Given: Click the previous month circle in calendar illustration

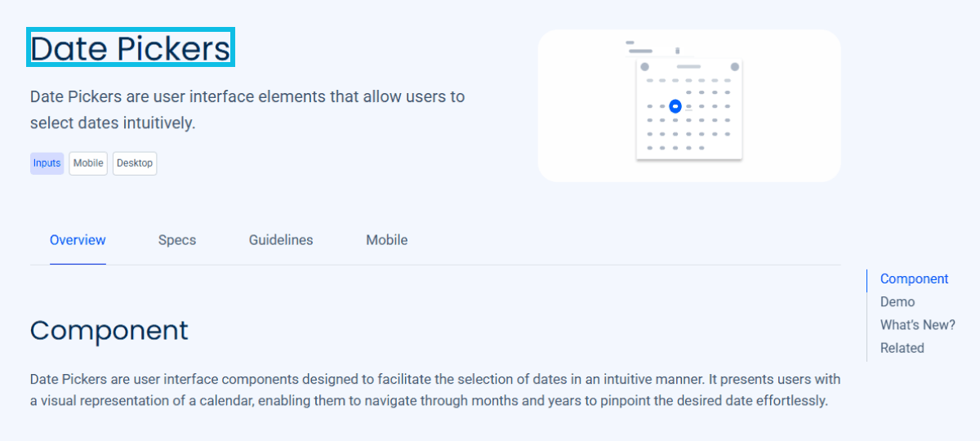Looking at the screenshot, I should coord(644,66).
